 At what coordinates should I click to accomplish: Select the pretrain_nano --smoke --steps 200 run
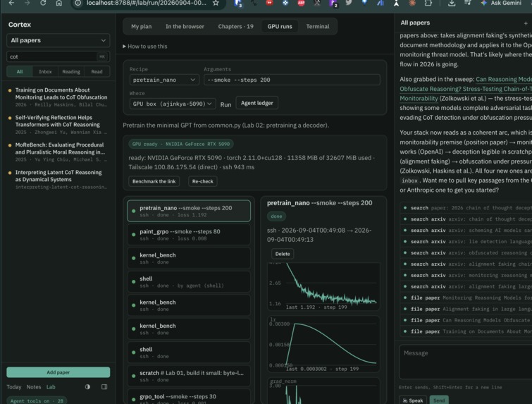(x=189, y=211)
